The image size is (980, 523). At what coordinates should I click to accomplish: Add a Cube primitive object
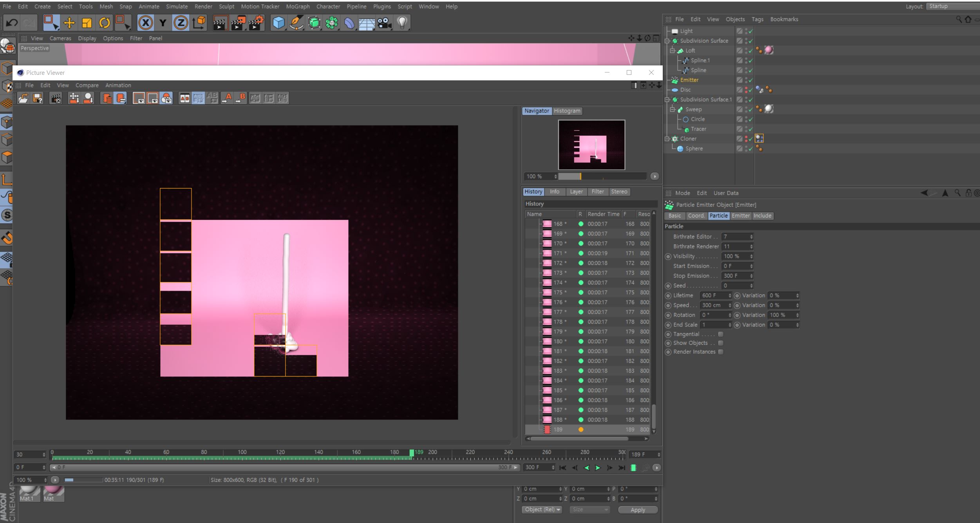[x=278, y=23]
